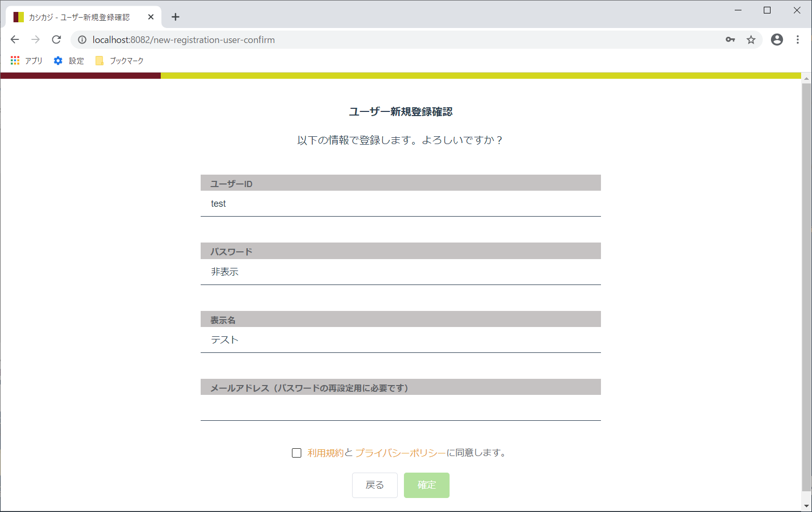Viewport: 812px width, 512px height.
Task: Check the terms agreement checkbox
Action: (x=297, y=453)
